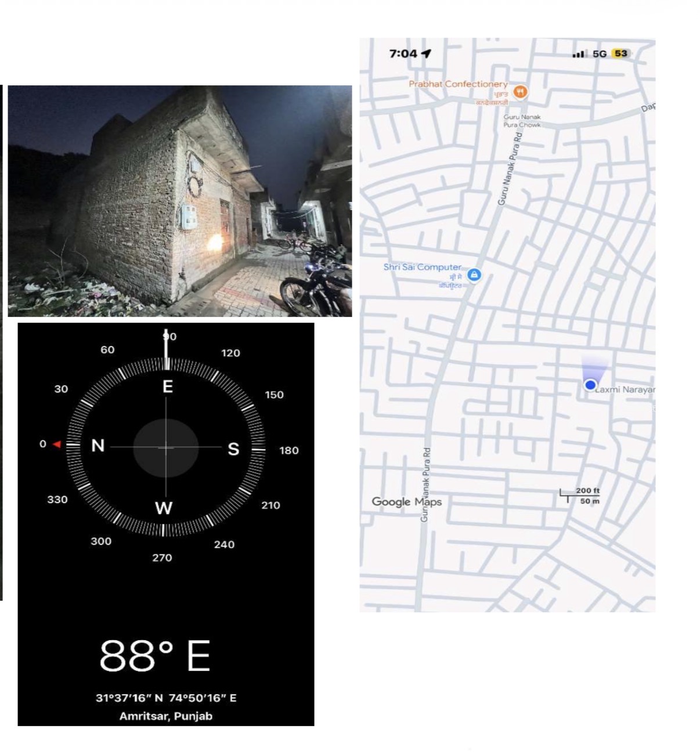The image size is (700, 755).
Task: Tap the location arrow beside 7:04
Action: click(x=427, y=53)
